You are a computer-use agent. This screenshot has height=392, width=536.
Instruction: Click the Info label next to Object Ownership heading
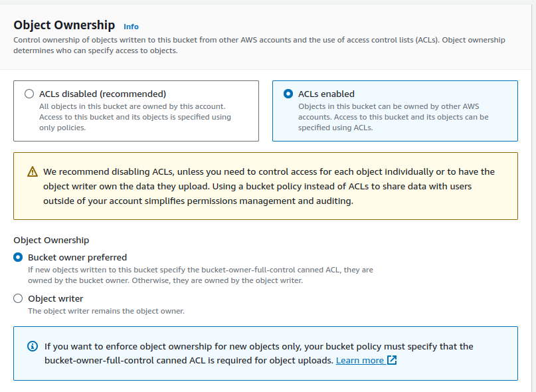131,26
